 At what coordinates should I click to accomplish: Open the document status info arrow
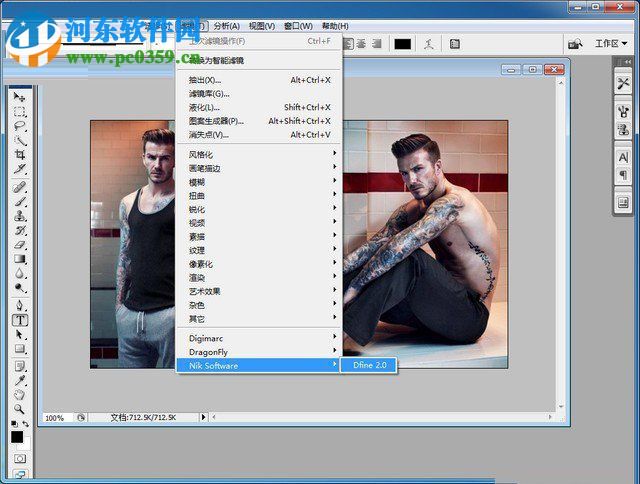click(203, 417)
